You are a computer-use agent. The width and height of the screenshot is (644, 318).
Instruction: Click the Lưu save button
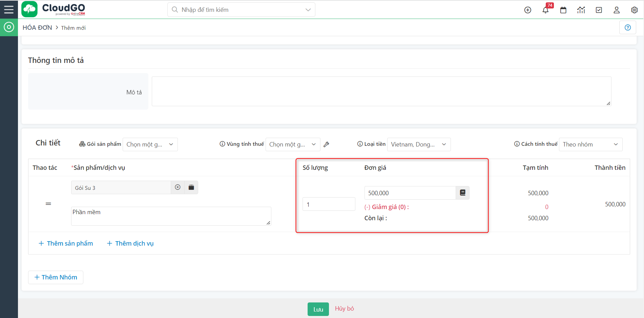pos(318,309)
